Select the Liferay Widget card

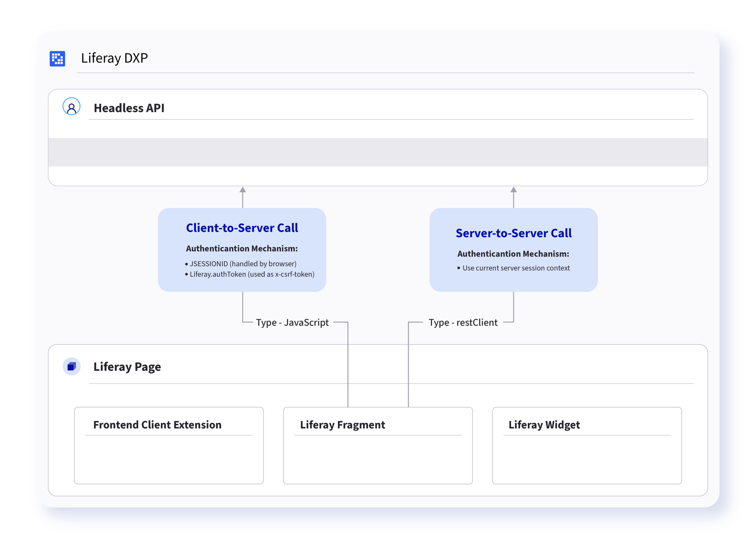587,446
